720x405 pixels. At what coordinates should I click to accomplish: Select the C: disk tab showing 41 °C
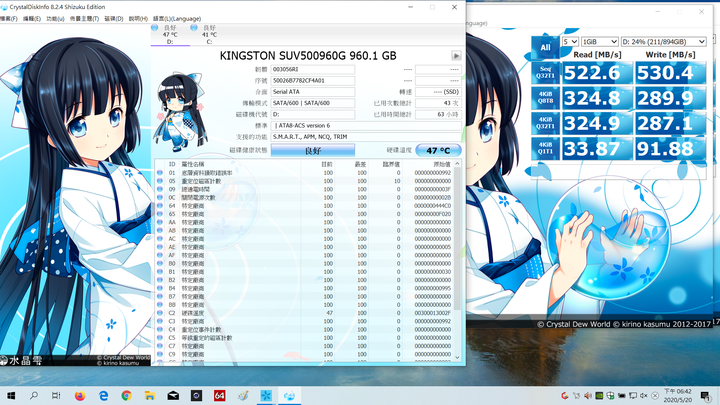click(x=209, y=34)
